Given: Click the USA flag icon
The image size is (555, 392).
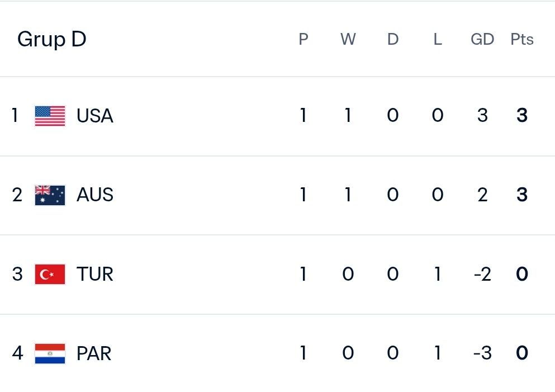Looking at the screenshot, I should coord(50,116).
